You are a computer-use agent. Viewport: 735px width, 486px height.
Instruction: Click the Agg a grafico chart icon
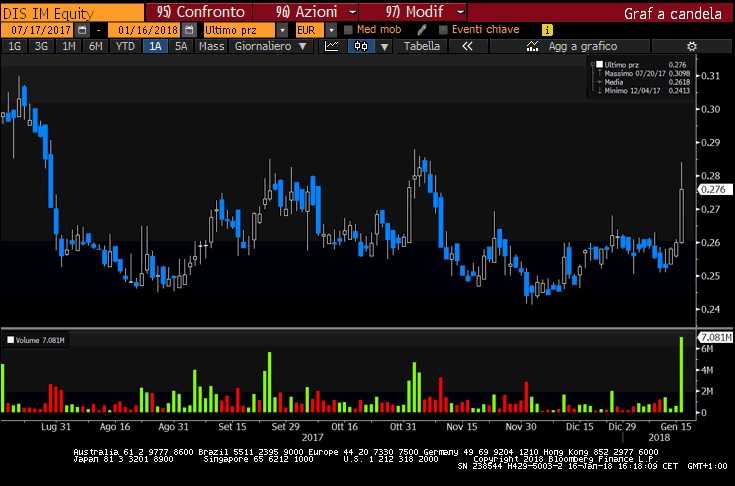[x=532, y=46]
